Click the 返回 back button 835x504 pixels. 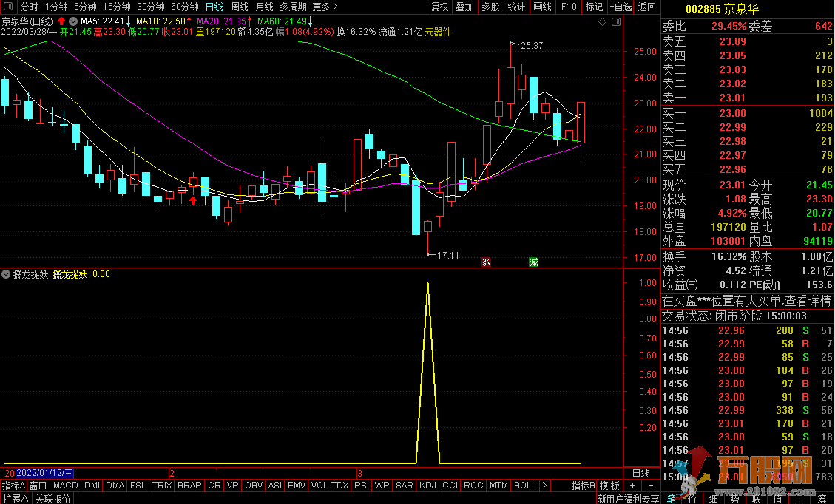(647, 7)
